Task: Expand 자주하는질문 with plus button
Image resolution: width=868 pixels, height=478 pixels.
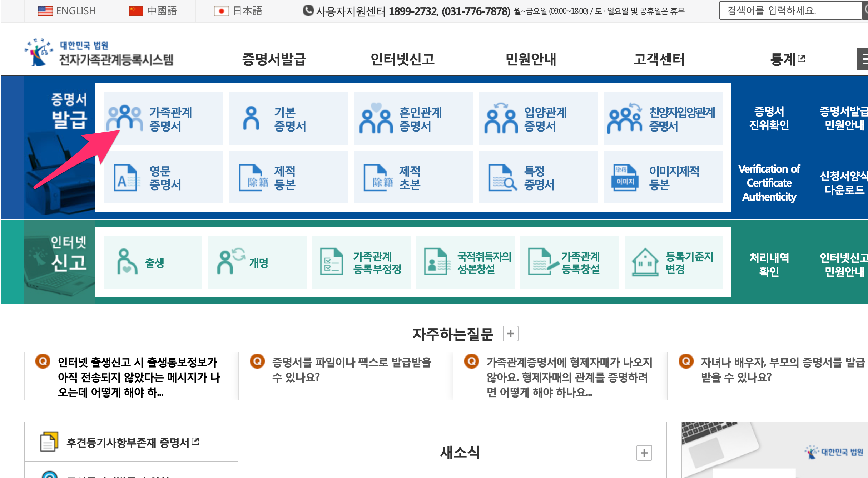Action: point(510,334)
